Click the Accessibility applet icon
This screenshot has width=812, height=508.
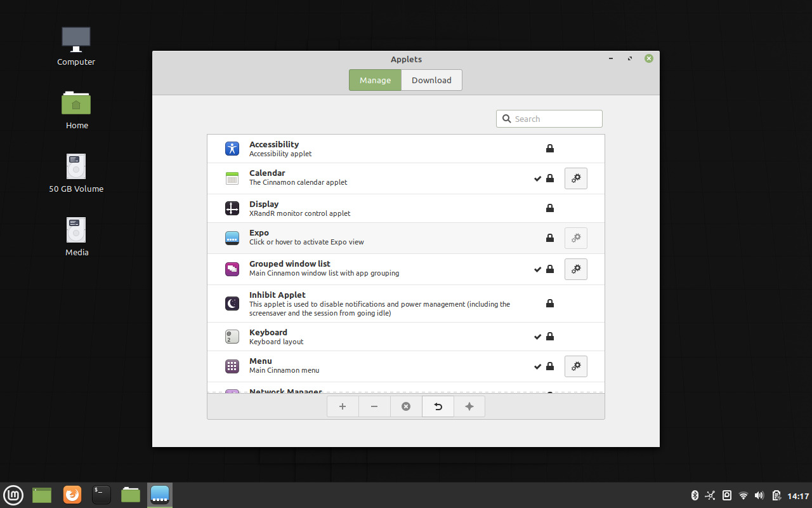[x=232, y=149]
